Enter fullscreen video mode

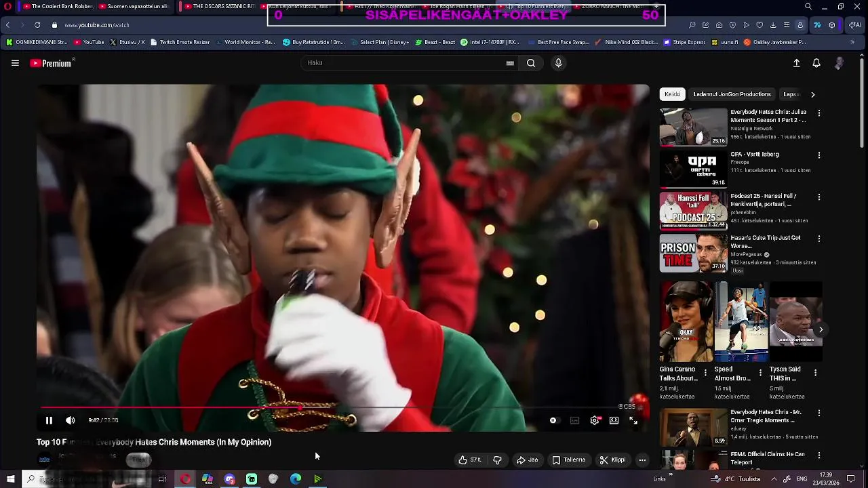pos(633,420)
